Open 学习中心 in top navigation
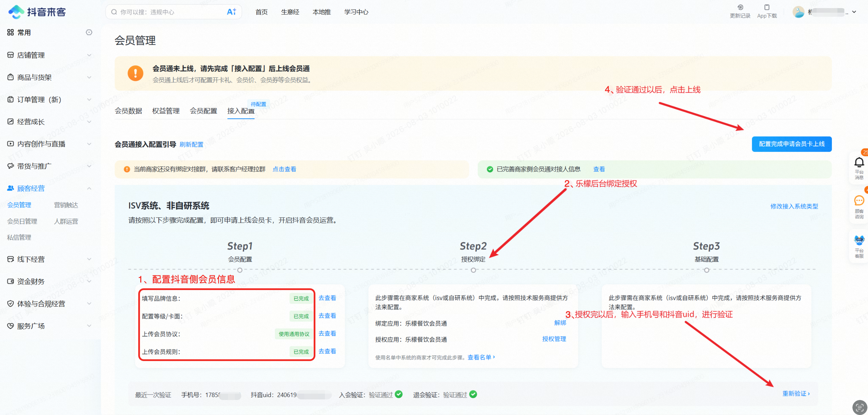868x415 pixels. 356,12
